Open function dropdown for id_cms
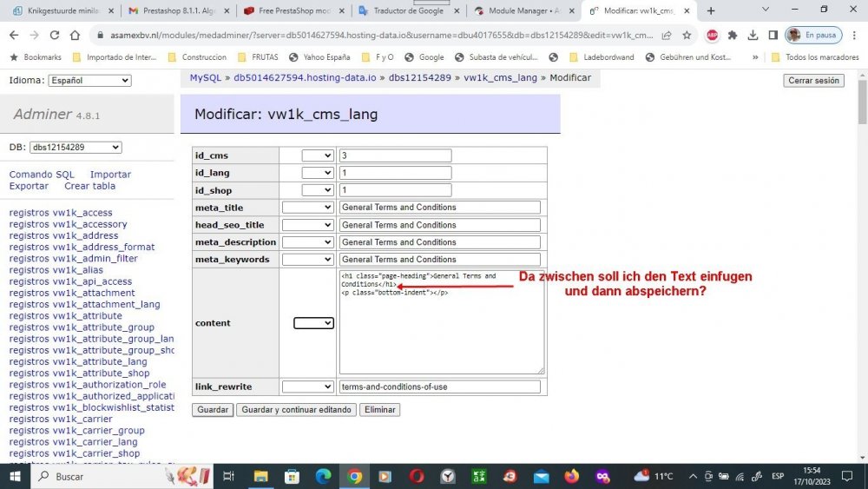The image size is (868, 489). (318, 155)
